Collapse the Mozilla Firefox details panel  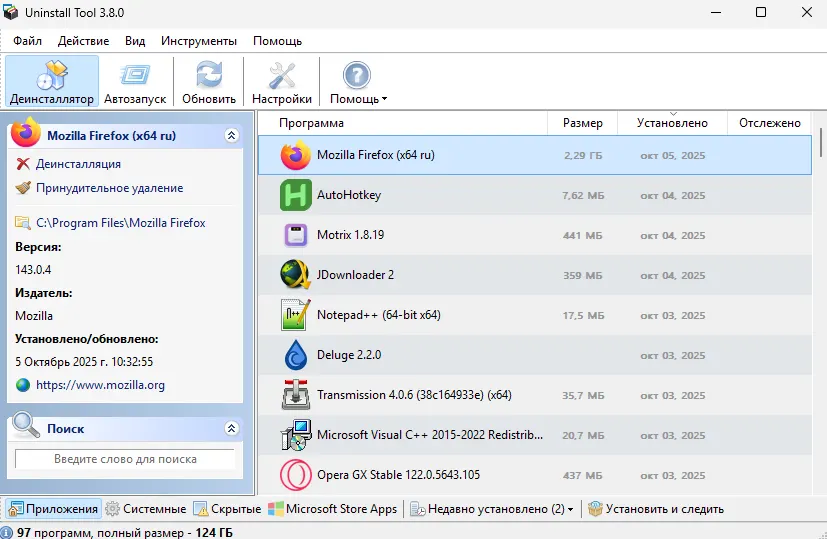232,135
